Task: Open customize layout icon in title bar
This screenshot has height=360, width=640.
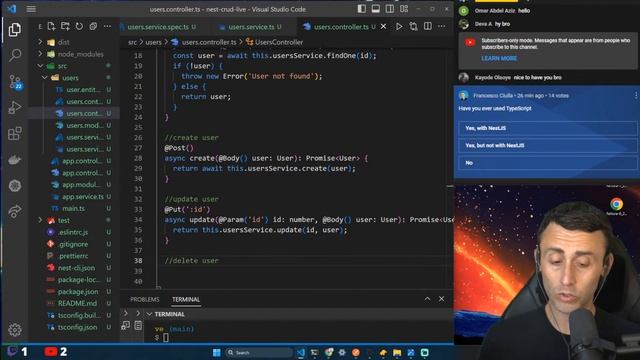Action: coord(404,9)
